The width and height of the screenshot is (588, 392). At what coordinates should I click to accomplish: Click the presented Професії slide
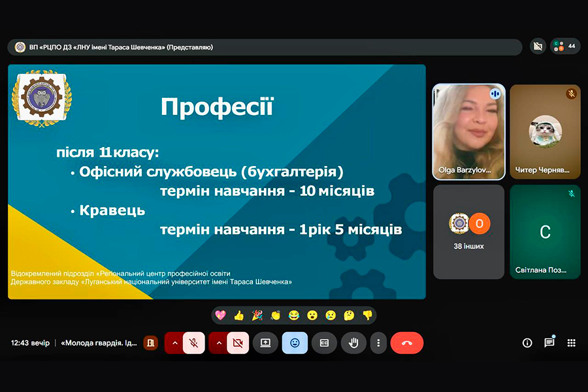coord(217,182)
